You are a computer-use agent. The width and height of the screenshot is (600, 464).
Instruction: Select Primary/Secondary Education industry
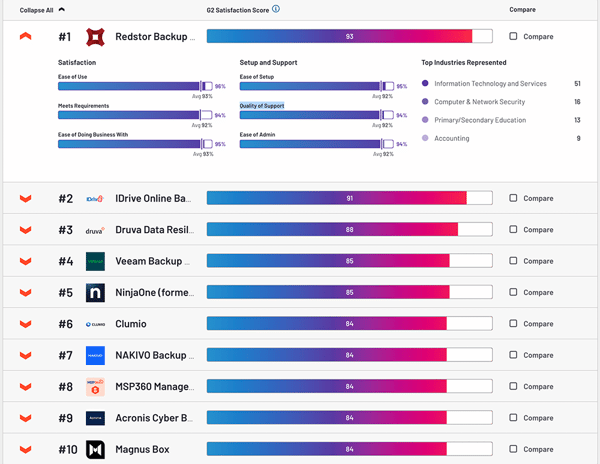pos(480,120)
